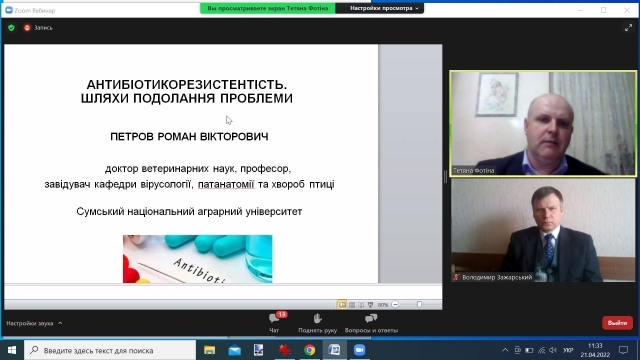Switch to Slide Sorter view icon
The height and width of the screenshot is (360, 640).
pyautogui.click(x=352, y=304)
